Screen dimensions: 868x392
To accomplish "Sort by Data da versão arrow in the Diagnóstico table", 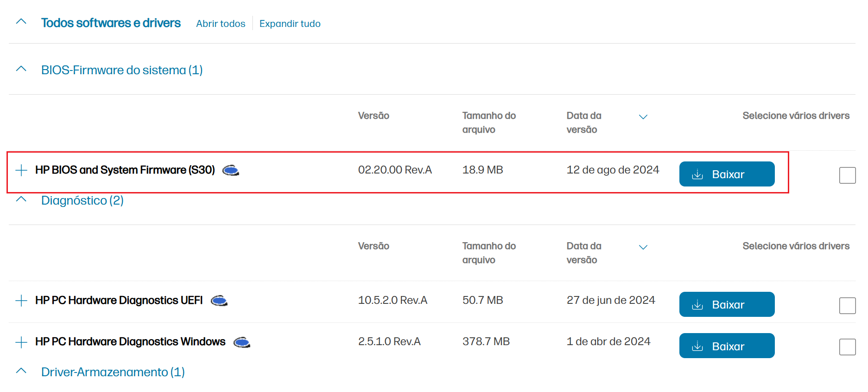I will pyautogui.click(x=643, y=247).
